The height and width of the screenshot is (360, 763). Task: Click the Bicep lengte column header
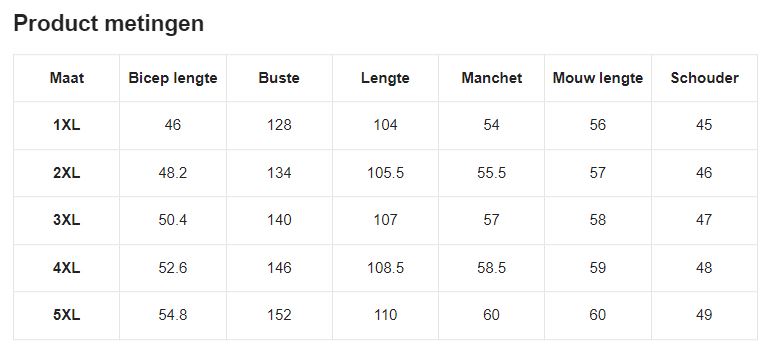[173, 78]
